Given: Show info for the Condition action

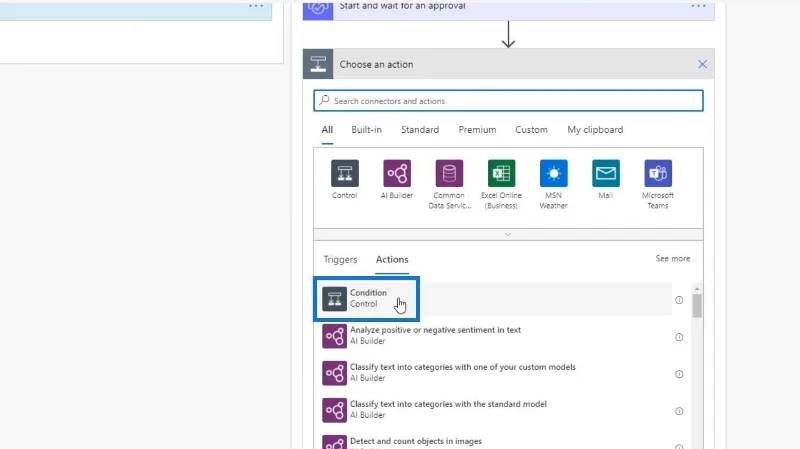Looking at the screenshot, I should 679,300.
